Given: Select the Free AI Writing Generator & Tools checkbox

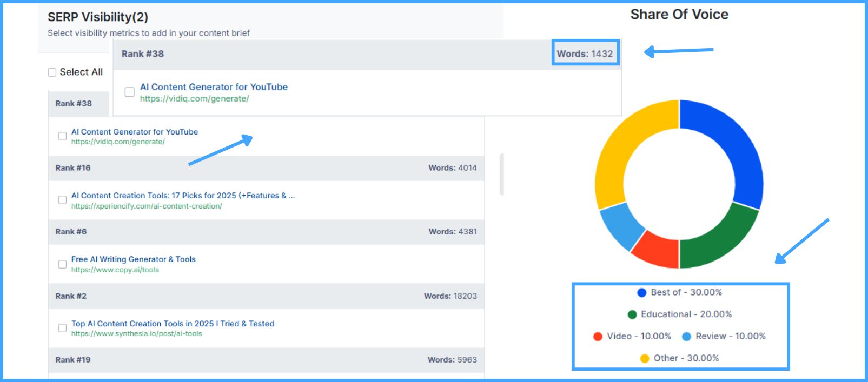Looking at the screenshot, I should [62, 264].
